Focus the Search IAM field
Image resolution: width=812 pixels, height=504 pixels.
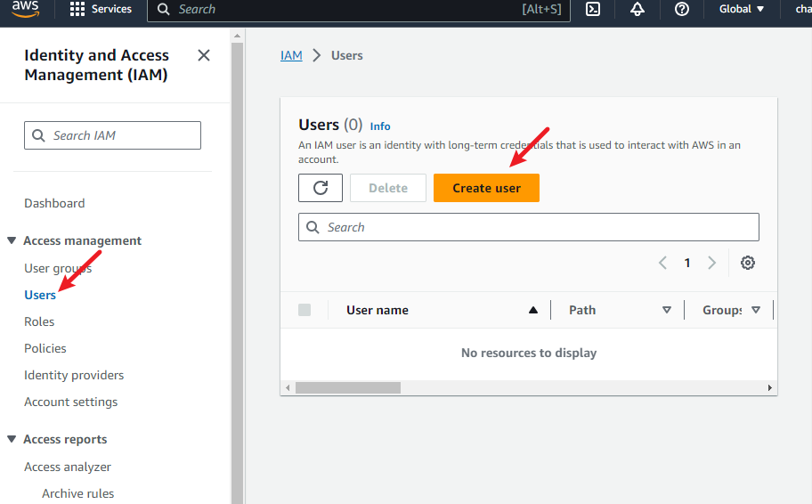click(112, 135)
